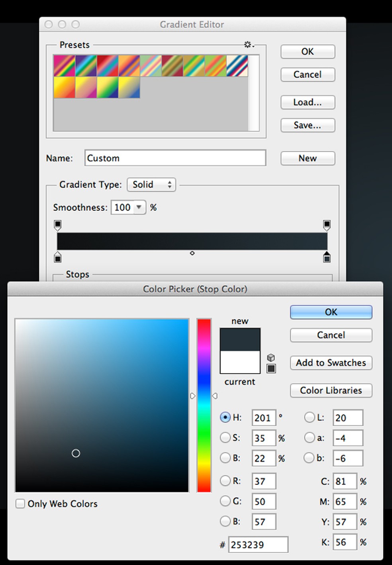
Task: Select the B brightness radio button
Action: 225,458
